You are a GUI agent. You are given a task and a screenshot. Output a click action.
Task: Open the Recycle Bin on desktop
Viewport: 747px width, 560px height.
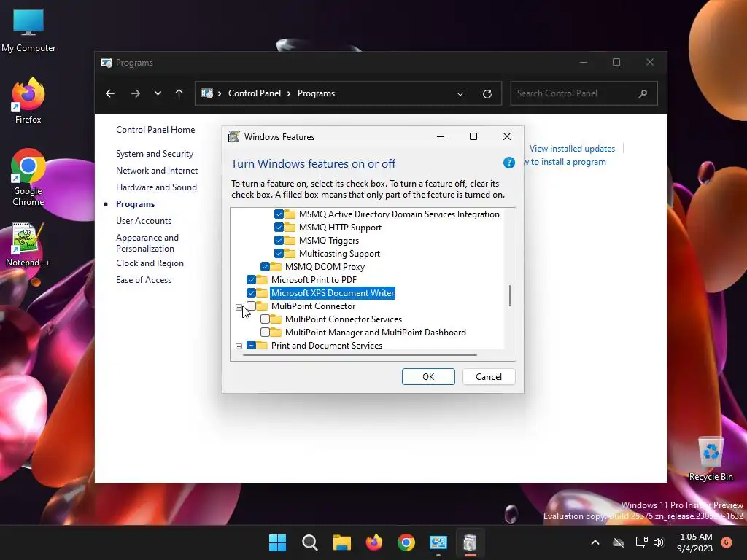[711, 458]
